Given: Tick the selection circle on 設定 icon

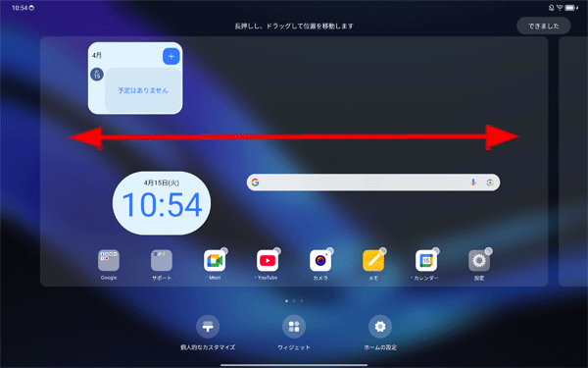Looking at the screenshot, I should (489, 251).
